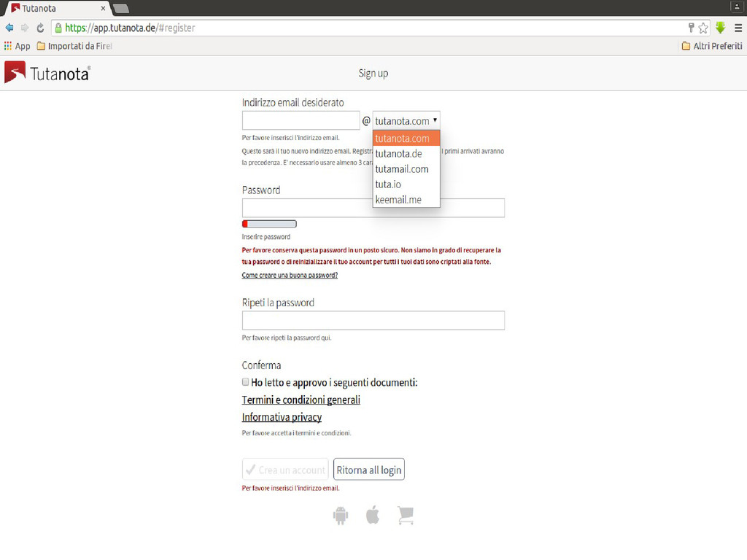Bookmark the page with star icon
The width and height of the screenshot is (747, 560).
(x=703, y=28)
